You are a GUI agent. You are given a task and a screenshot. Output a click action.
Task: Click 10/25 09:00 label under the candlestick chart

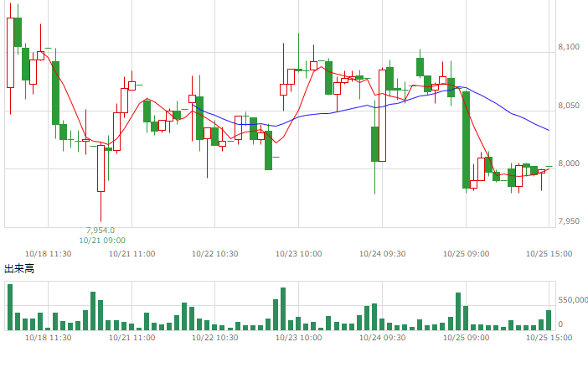466,254
